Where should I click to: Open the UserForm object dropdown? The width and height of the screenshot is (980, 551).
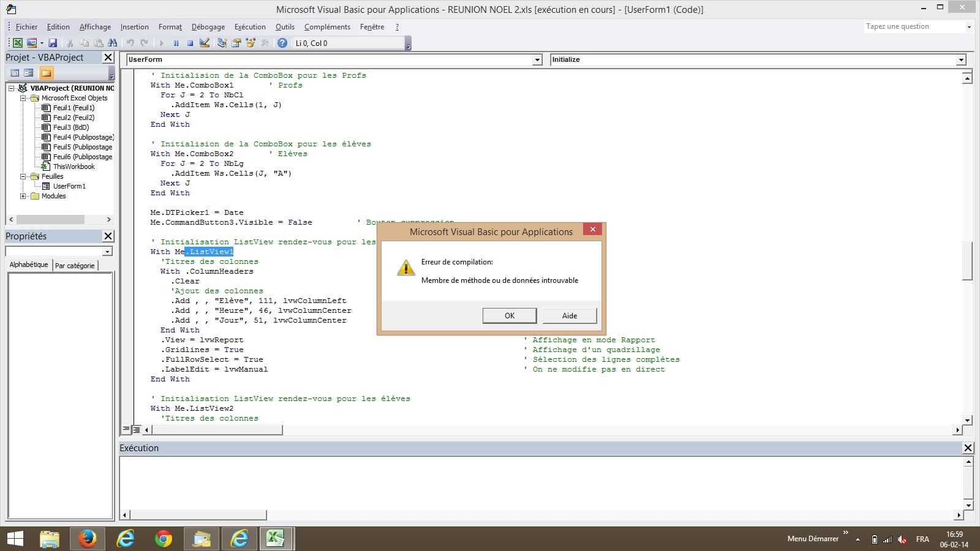click(x=537, y=60)
